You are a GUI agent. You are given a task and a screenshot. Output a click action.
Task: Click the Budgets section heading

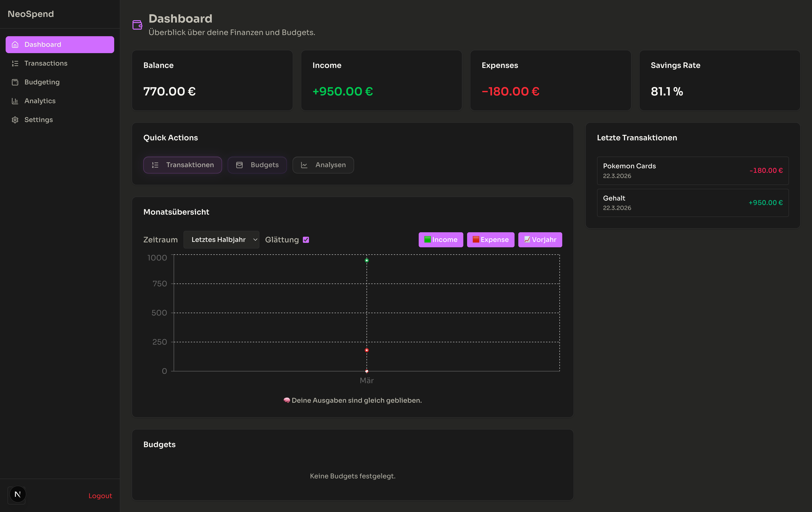click(160, 445)
